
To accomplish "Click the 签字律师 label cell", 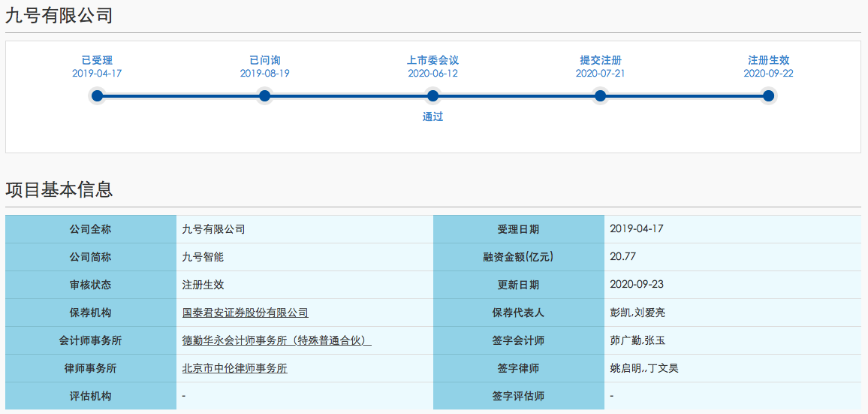I will pyautogui.click(x=519, y=368).
